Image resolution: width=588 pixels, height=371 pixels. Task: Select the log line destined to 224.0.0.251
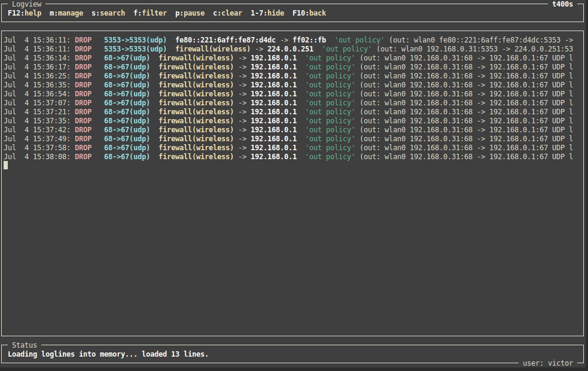[x=289, y=49]
